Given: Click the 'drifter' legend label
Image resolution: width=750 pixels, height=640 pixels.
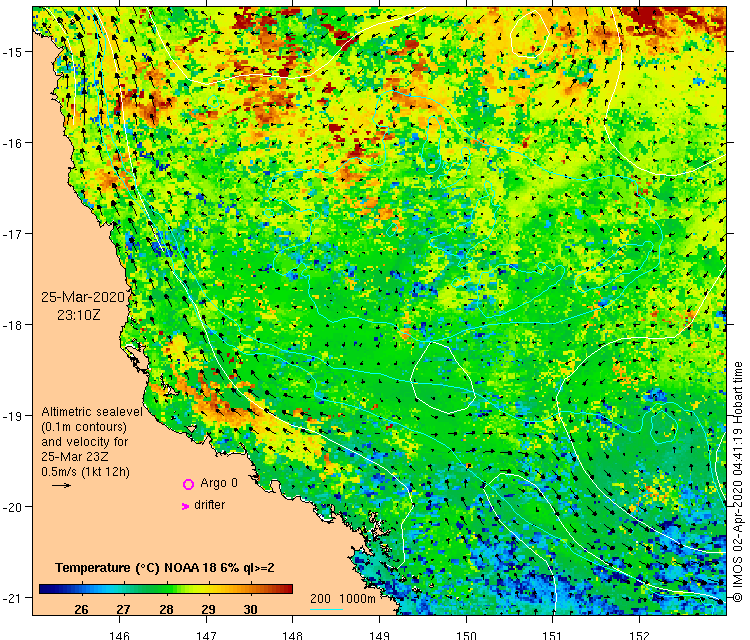Looking at the screenshot, I should point(210,505).
